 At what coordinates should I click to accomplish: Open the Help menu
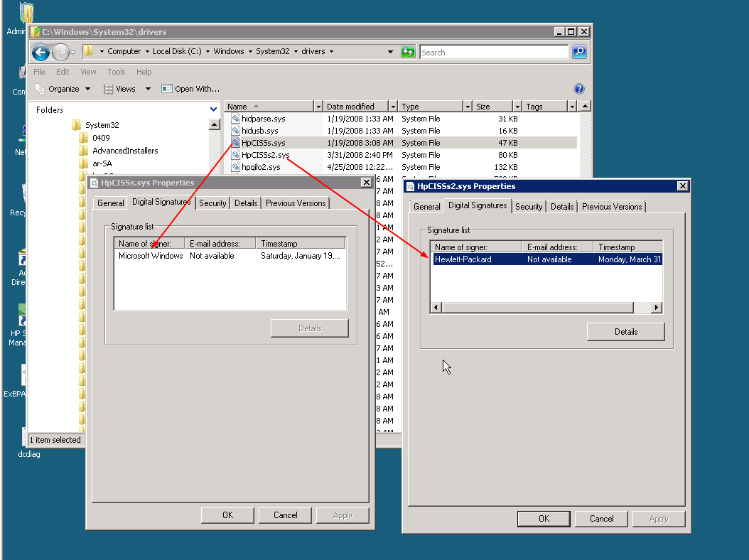144,72
